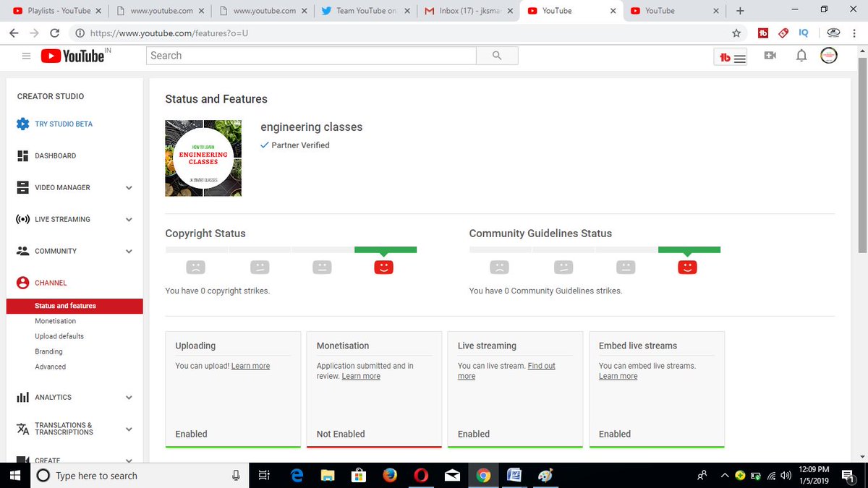Click the Try Studio Beta gear icon
This screenshot has height=488, width=868.
[x=22, y=124]
